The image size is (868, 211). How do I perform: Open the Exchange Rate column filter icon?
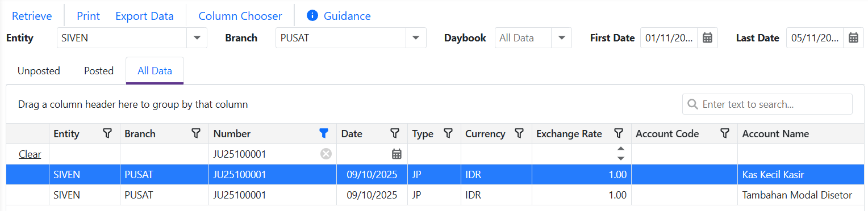pyautogui.click(x=619, y=133)
